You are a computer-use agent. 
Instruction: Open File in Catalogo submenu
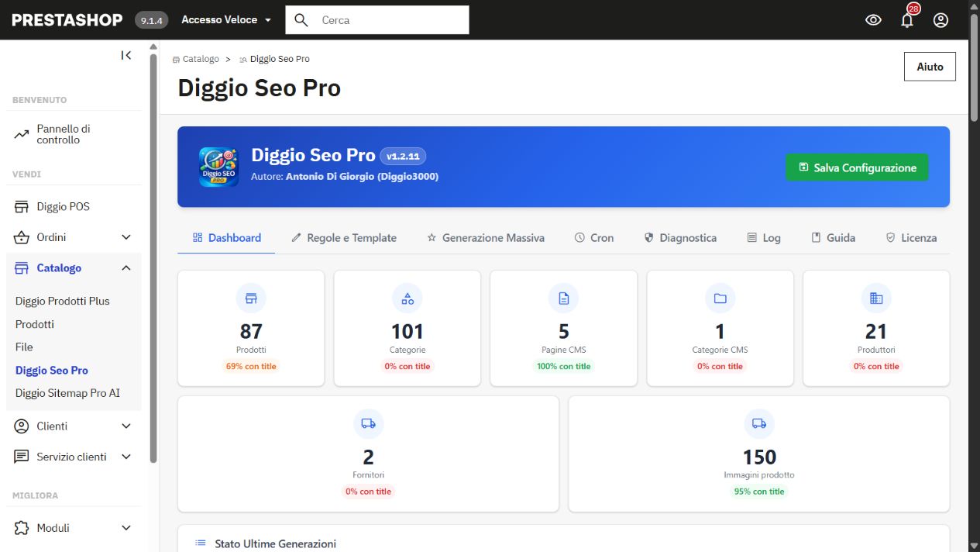point(24,347)
